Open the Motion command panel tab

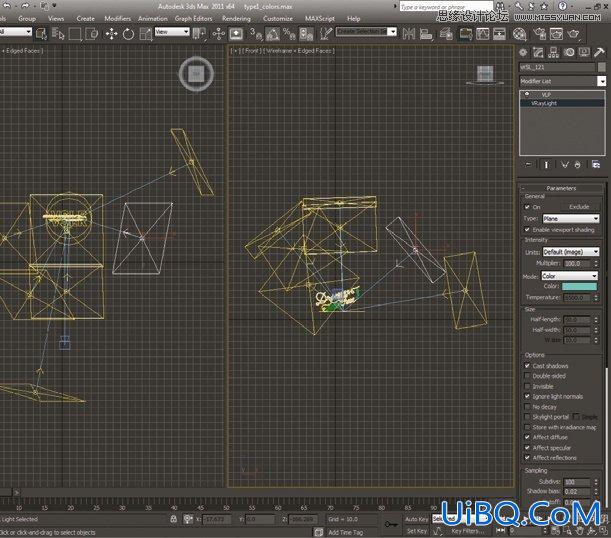(569, 52)
